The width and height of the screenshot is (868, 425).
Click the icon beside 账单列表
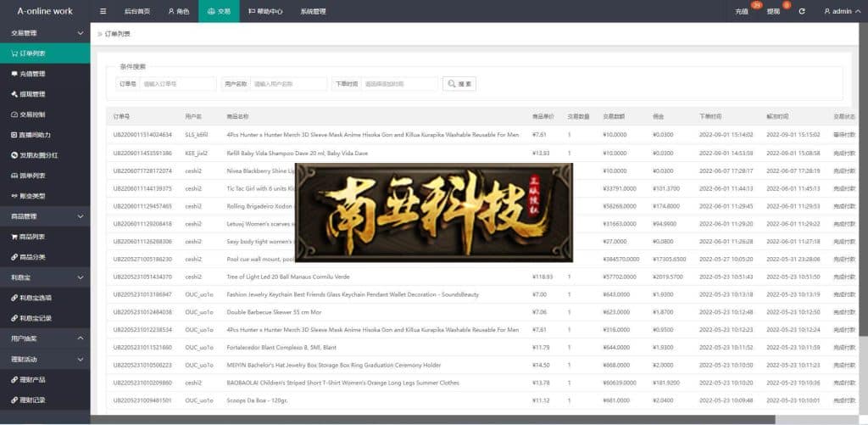(14, 176)
